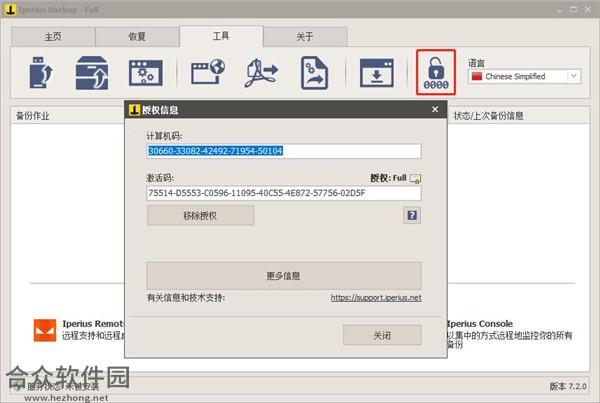Open the support.iperius.net link

pyautogui.click(x=376, y=298)
